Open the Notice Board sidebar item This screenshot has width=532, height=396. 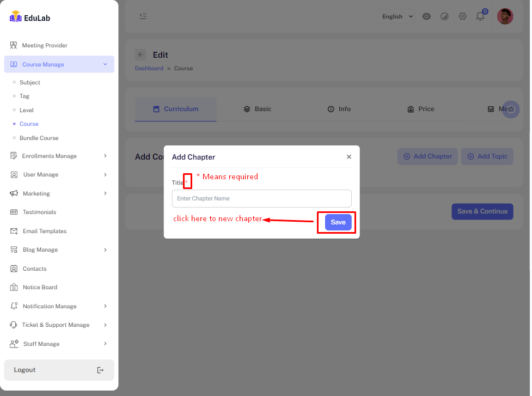(40, 287)
